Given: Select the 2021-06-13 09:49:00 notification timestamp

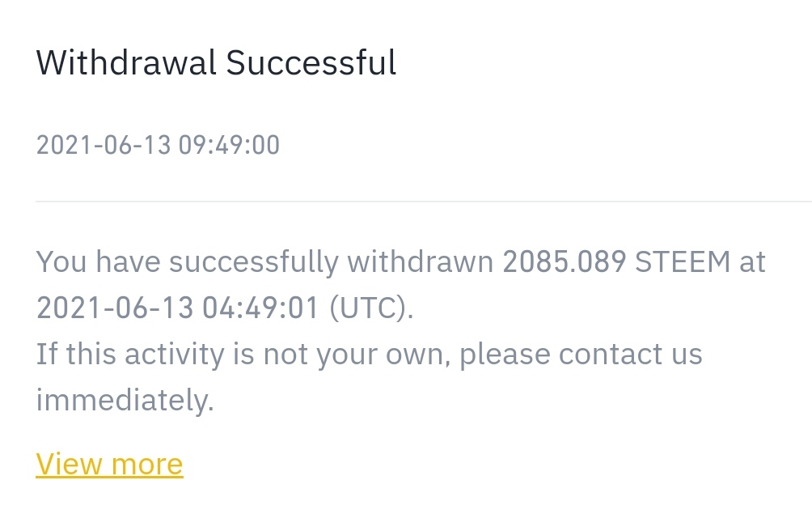Looking at the screenshot, I should (158, 145).
